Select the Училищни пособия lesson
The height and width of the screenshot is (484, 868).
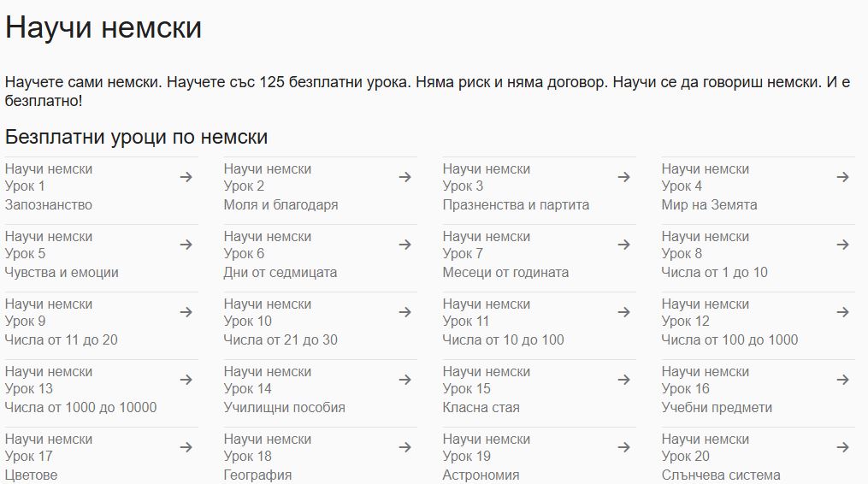click(284, 407)
